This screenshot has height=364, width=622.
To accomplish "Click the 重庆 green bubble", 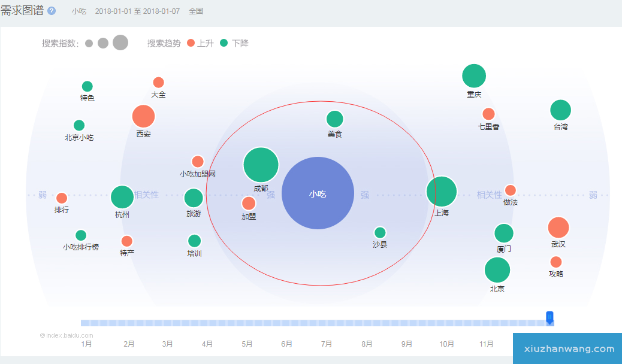I will tap(474, 76).
